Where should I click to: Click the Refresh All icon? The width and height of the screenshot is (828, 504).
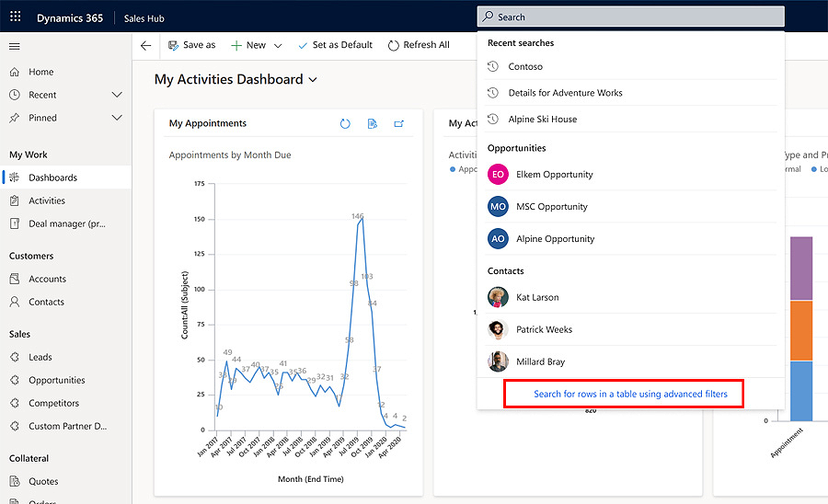(x=393, y=45)
